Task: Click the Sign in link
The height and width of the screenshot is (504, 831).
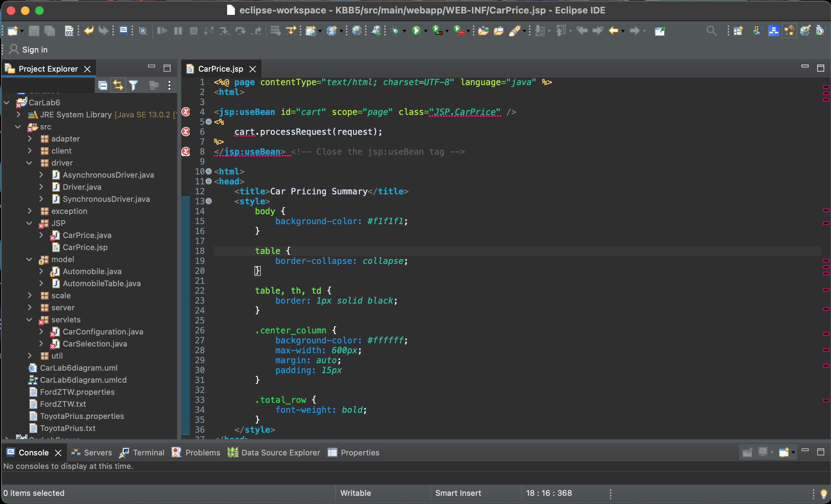Action: click(34, 50)
